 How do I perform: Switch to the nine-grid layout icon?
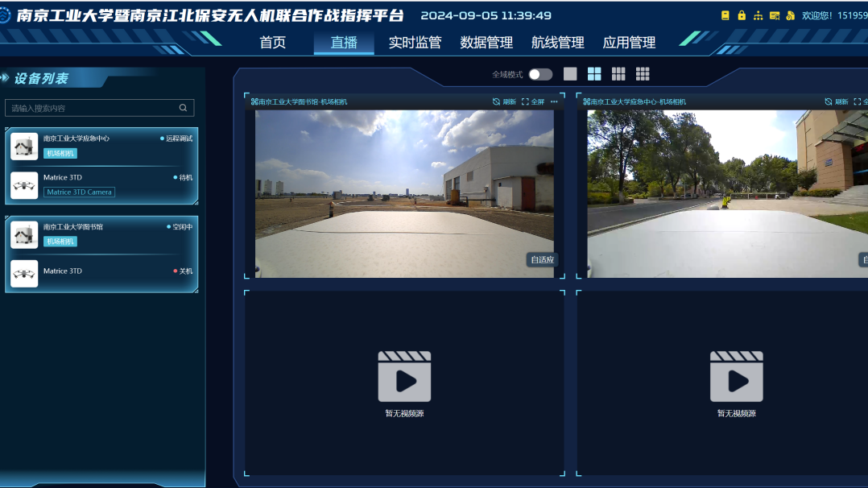tap(643, 74)
